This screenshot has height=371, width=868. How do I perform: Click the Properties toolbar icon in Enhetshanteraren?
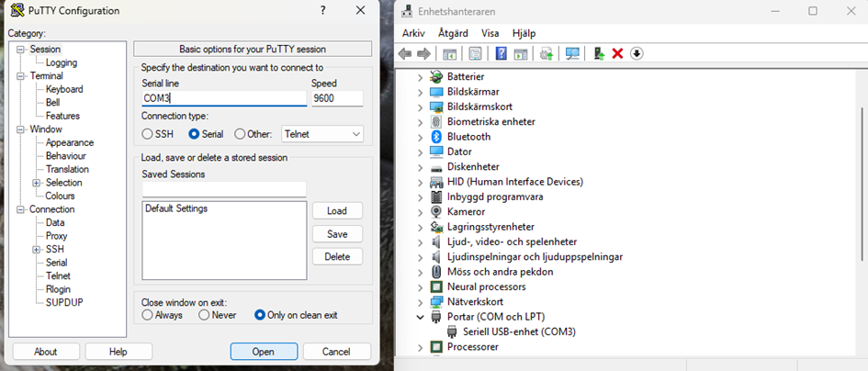tap(475, 53)
